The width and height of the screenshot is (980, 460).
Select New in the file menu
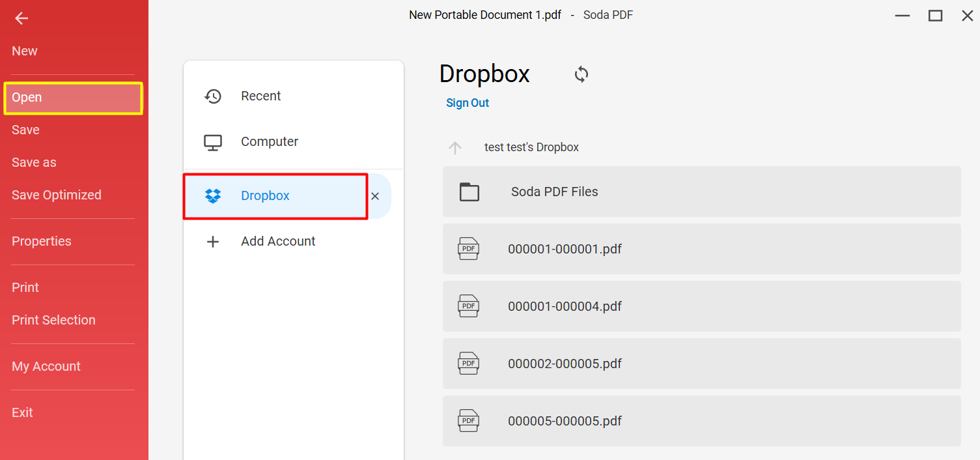tap(25, 51)
